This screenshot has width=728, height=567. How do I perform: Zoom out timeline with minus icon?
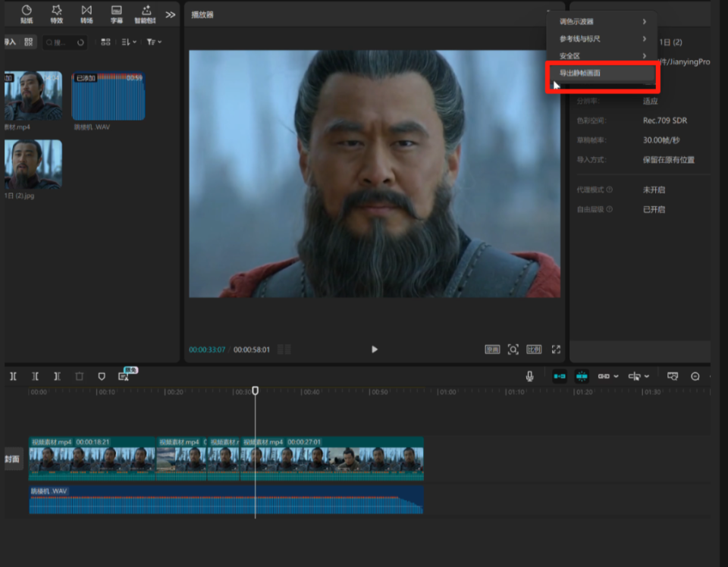695,376
